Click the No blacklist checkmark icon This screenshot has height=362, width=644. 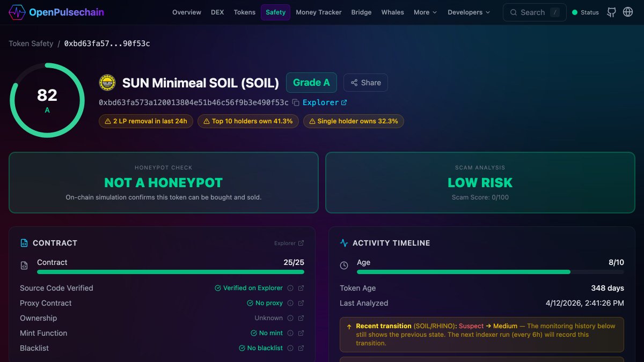242,348
